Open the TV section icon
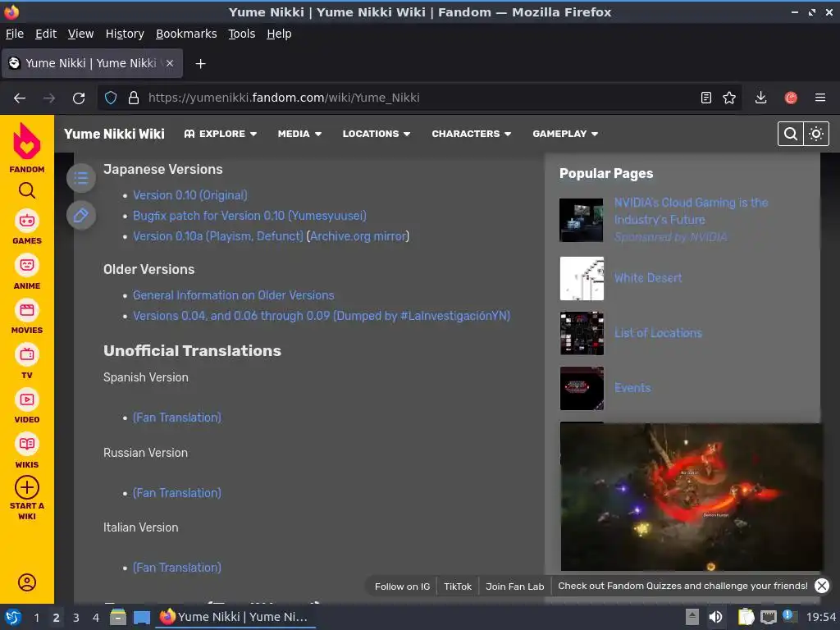840x630 pixels. click(27, 354)
